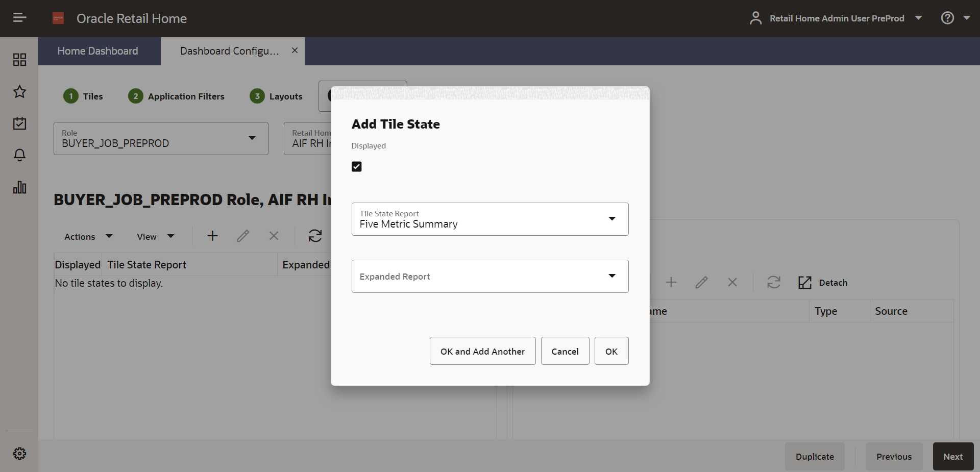Open the favorites star icon in sidebar
The image size is (980, 472).
pos(19,92)
